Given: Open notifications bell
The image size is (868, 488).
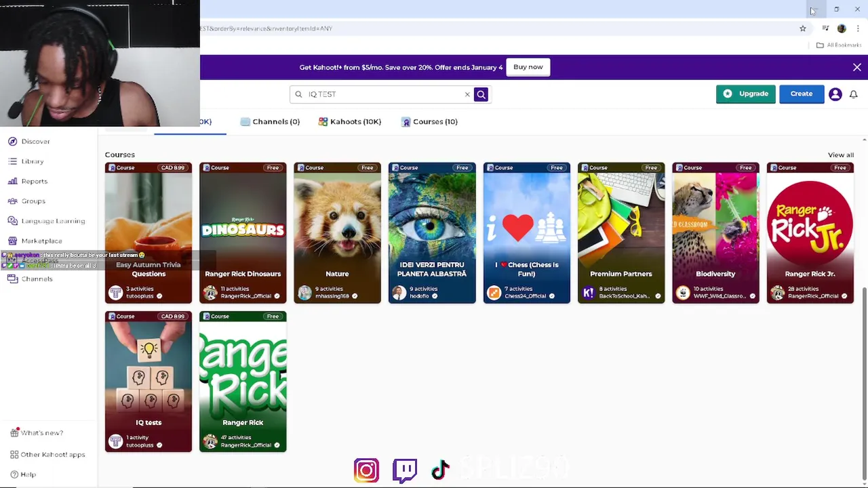Looking at the screenshot, I should [853, 94].
